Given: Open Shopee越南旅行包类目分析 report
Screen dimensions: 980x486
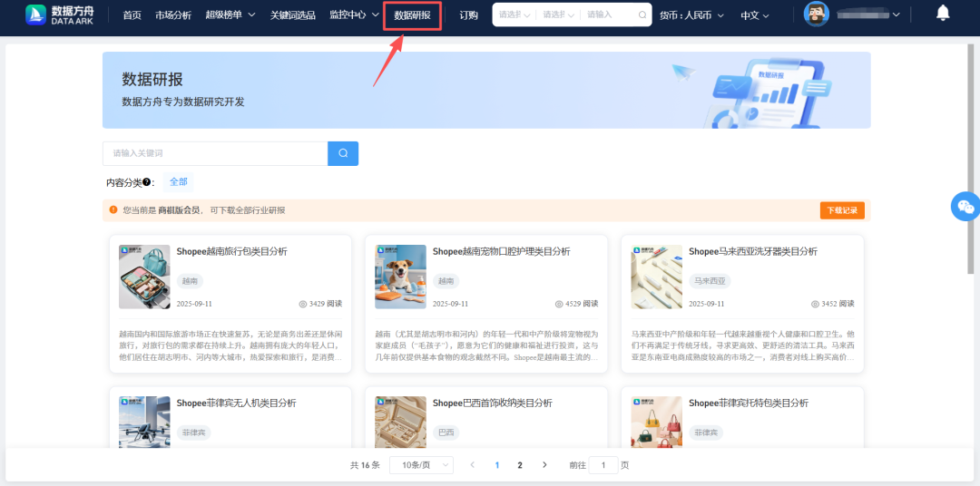Looking at the screenshot, I should (x=232, y=252).
